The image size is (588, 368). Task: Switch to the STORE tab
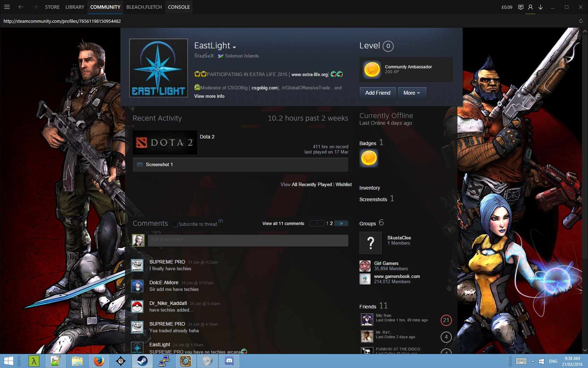pos(52,7)
